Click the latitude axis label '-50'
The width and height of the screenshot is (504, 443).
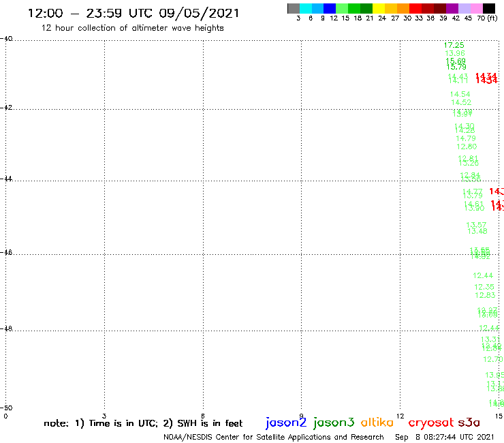click(6, 408)
